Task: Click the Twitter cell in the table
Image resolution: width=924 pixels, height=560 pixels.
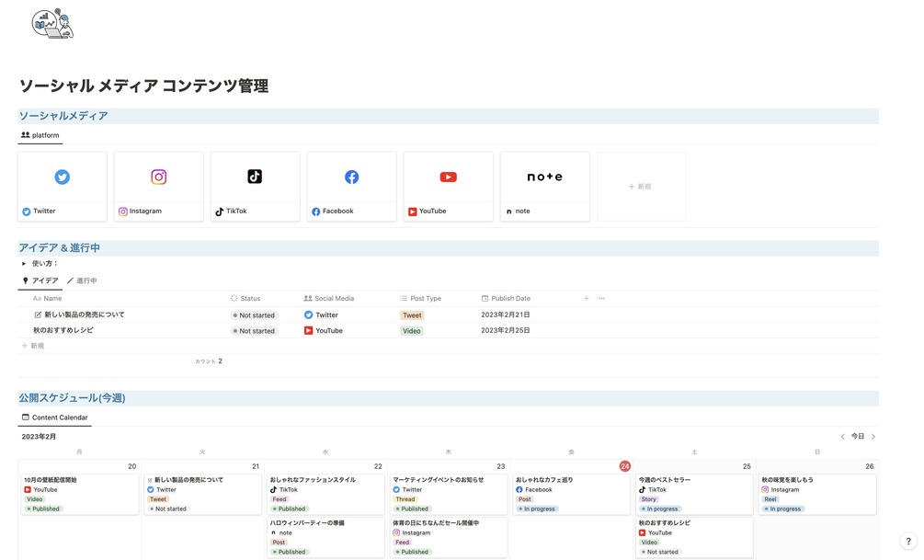Action: tap(321, 315)
